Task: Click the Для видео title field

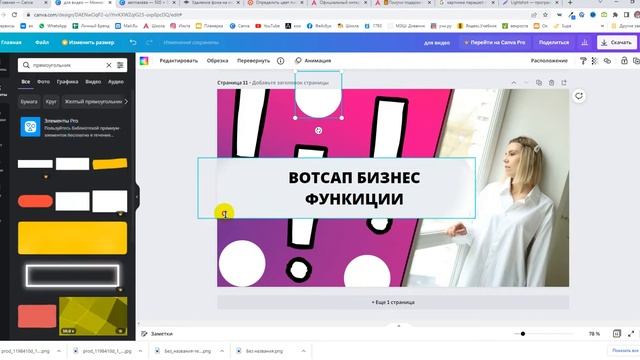Action: (437, 42)
